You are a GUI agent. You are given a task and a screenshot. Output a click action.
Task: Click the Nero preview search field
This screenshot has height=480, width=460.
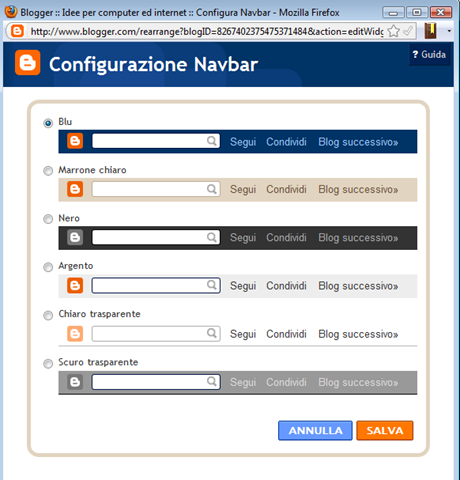click(x=156, y=237)
